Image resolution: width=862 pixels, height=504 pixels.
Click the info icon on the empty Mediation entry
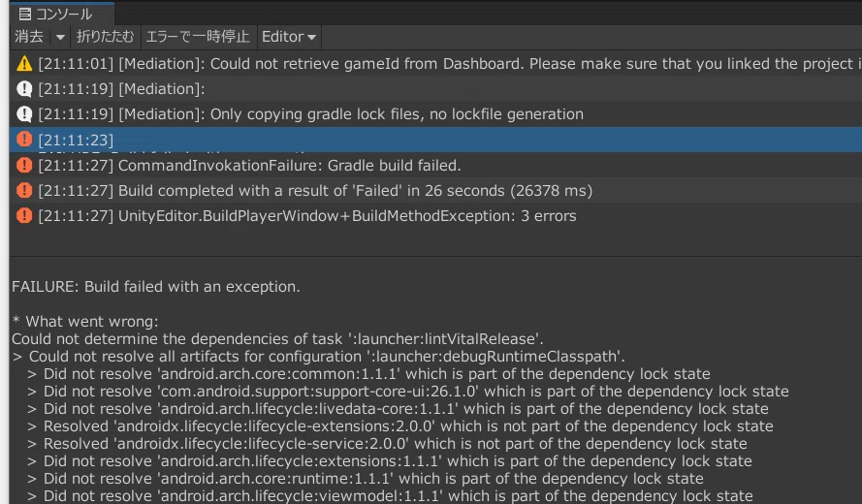coord(24,88)
